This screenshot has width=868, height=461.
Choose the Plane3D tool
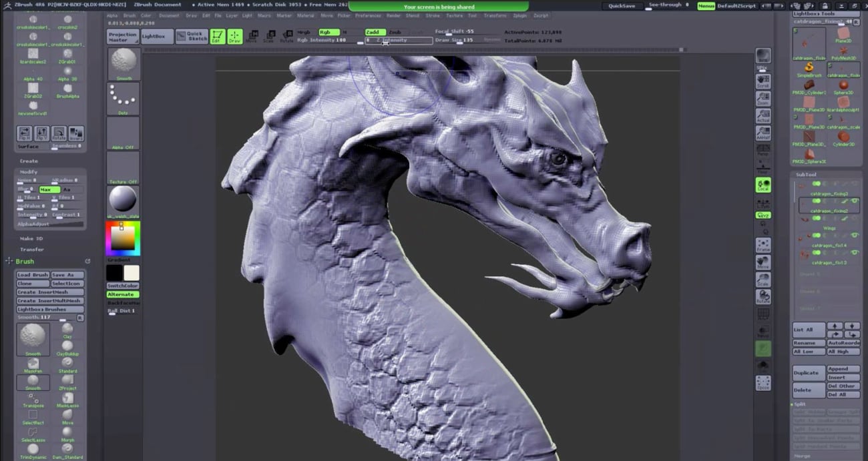click(x=843, y=35)
